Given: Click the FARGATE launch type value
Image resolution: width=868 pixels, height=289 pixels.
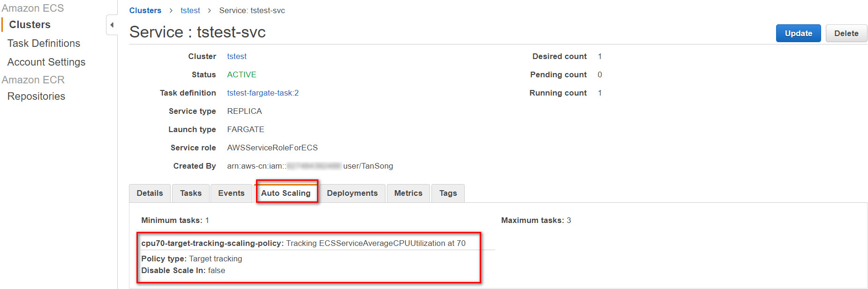Looking at the screenshot, I should pos(246,129).
